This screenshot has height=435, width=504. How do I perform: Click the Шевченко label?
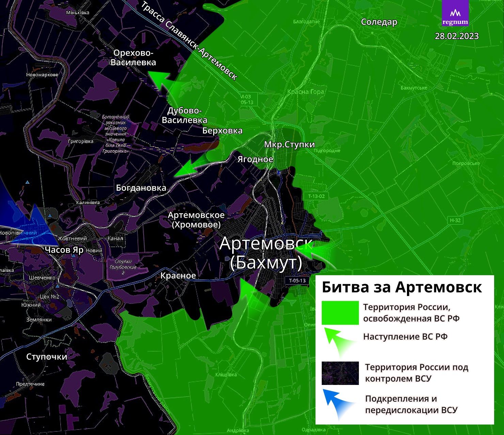tap(42, 278)
